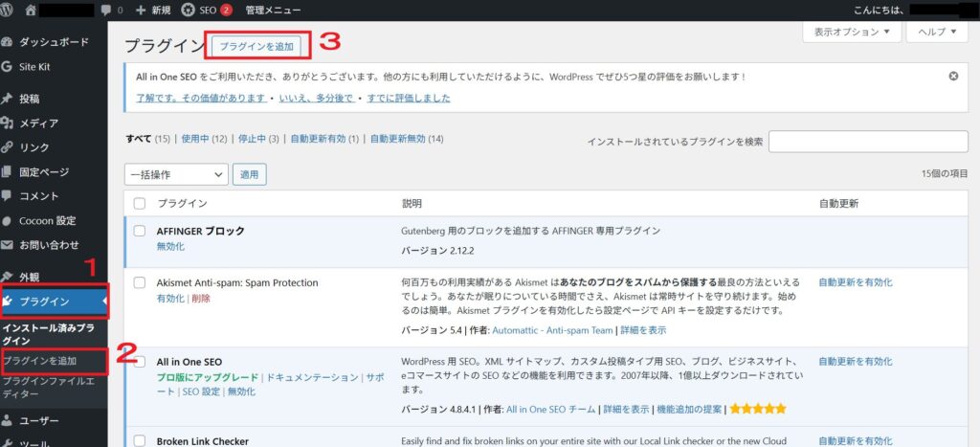Open the SEO menu label in the admin bar
Viewport: 980px width, 447px height.
click(208, 11)
